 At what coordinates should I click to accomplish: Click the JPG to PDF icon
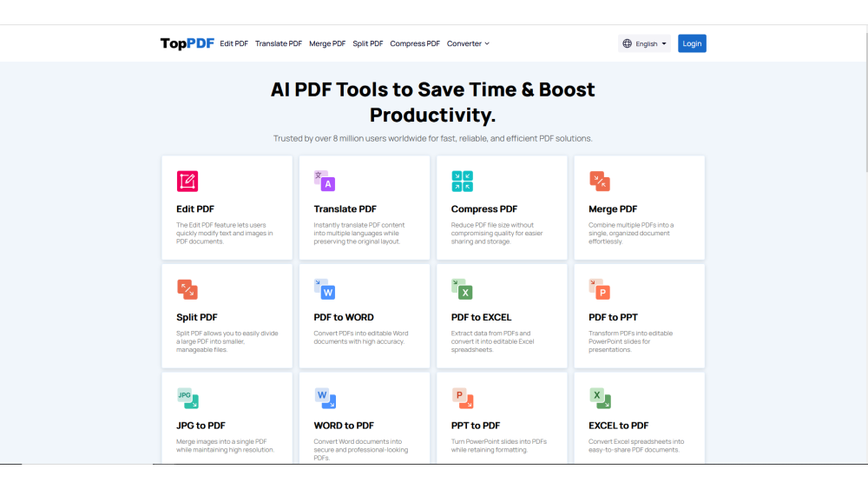pyautogui.click(x=187, y=398)
